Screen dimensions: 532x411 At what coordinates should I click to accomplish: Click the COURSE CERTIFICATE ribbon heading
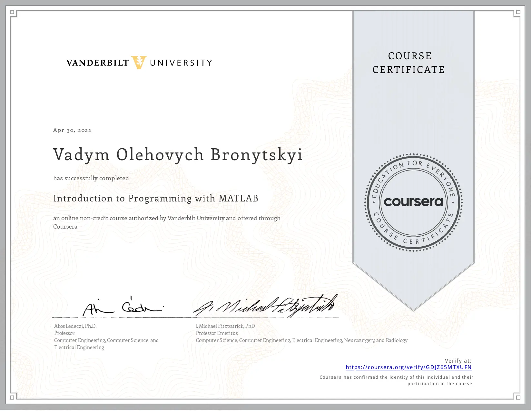[409, 63]
